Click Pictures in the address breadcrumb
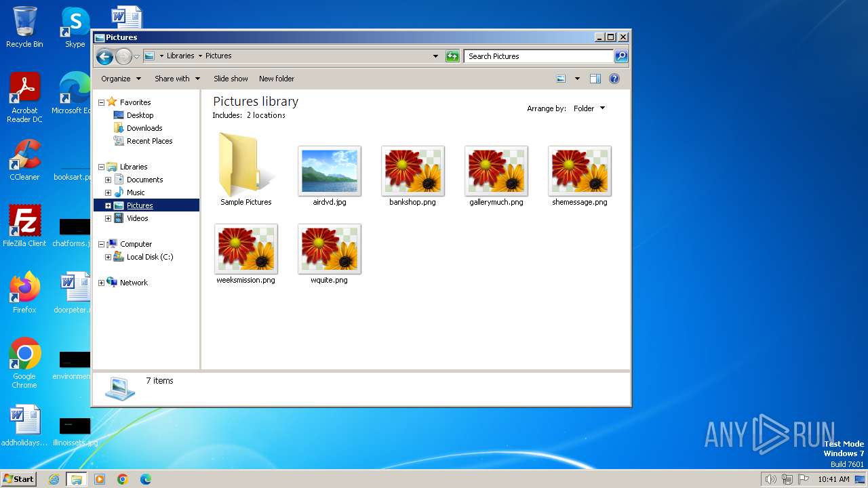 click(218, 56)
